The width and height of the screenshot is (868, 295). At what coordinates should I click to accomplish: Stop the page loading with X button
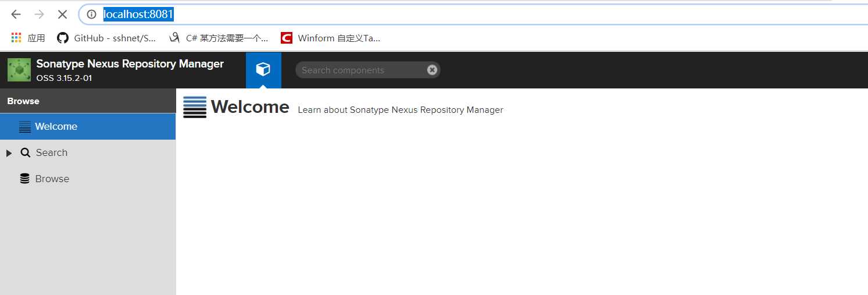pyautogui.click(x=62, y=14)
